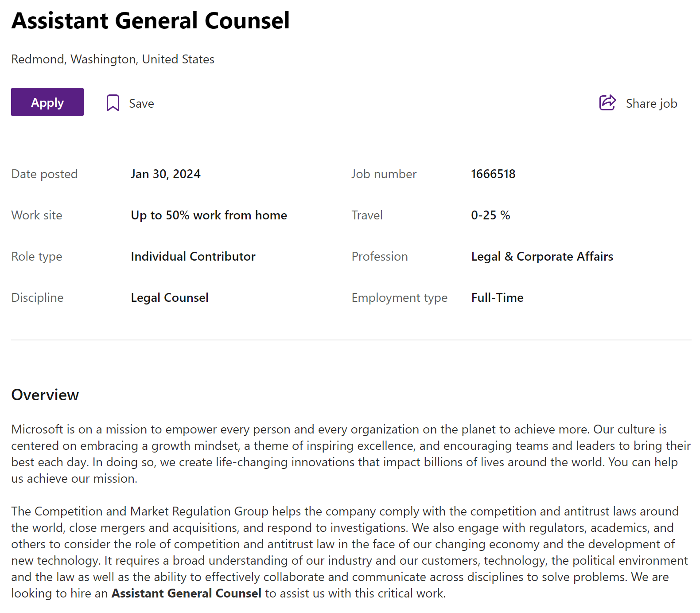Screen dimensions: 700x613
Task: Click the Employment type field label
Action: click(399, 298)
